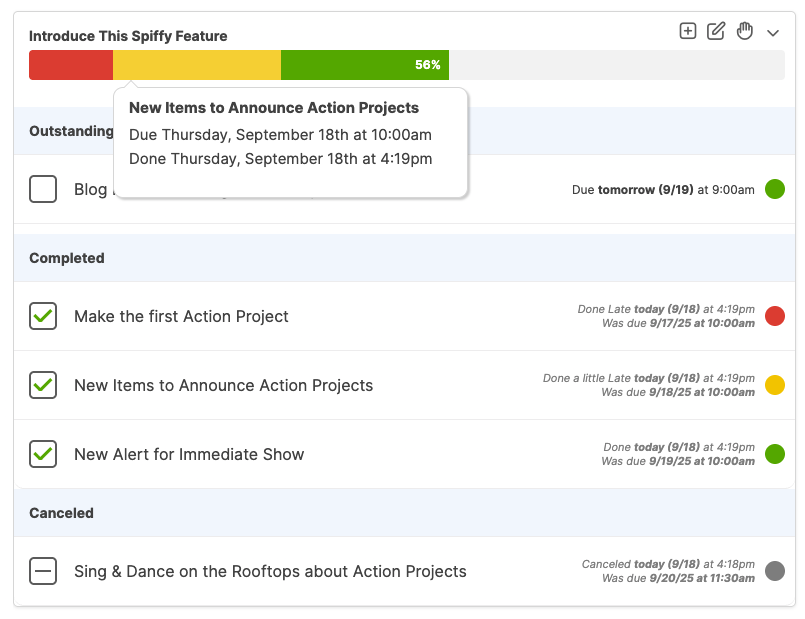Click the hand icon in header
The width and height of the screenshot is (805, 619).
[x=744, y=31]
